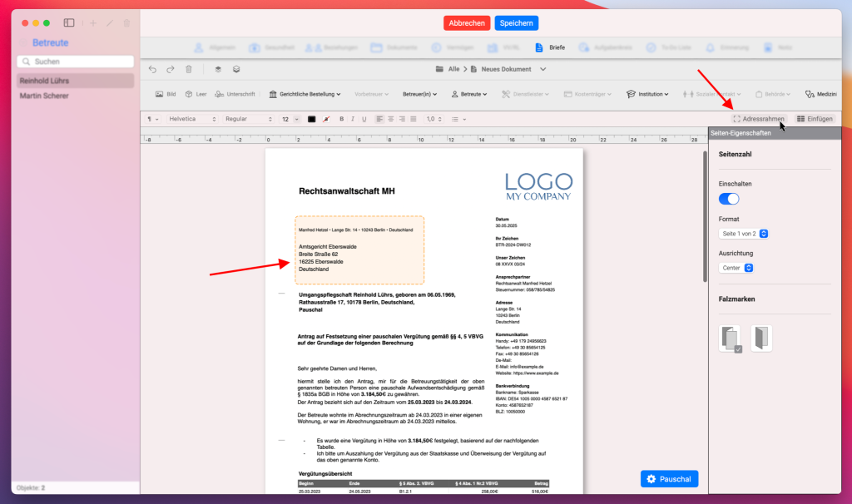The height and width of the screenshot is (504, 852).
Task: Open the paragraph style dropdown
Action: pyautogui.click(x=153, y=119)
